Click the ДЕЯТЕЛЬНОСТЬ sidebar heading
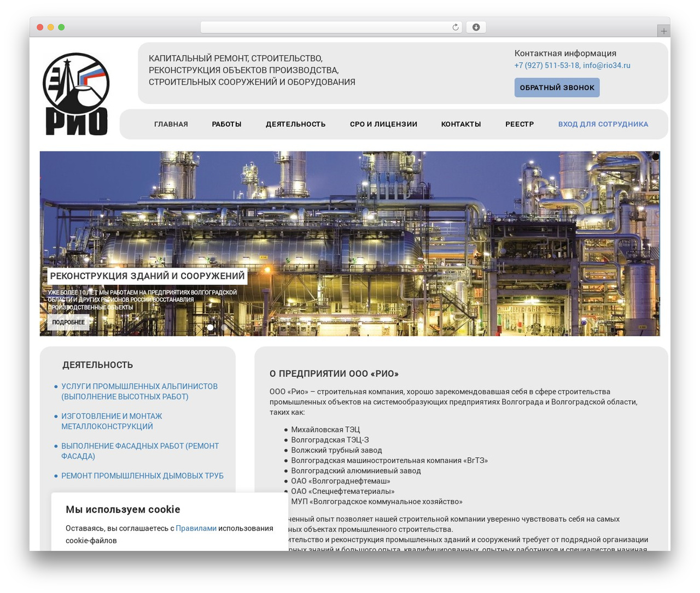This screenshot has height=593, width=700. (x=97, y=365)
